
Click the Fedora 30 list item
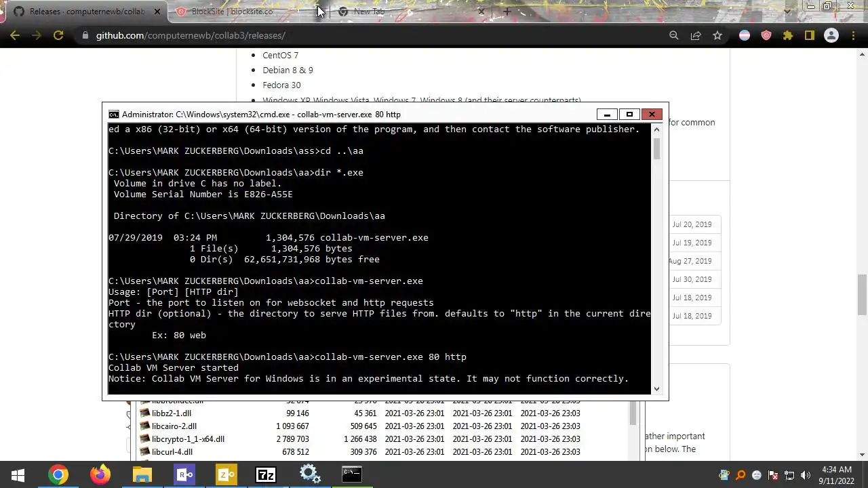click(281, 85)
